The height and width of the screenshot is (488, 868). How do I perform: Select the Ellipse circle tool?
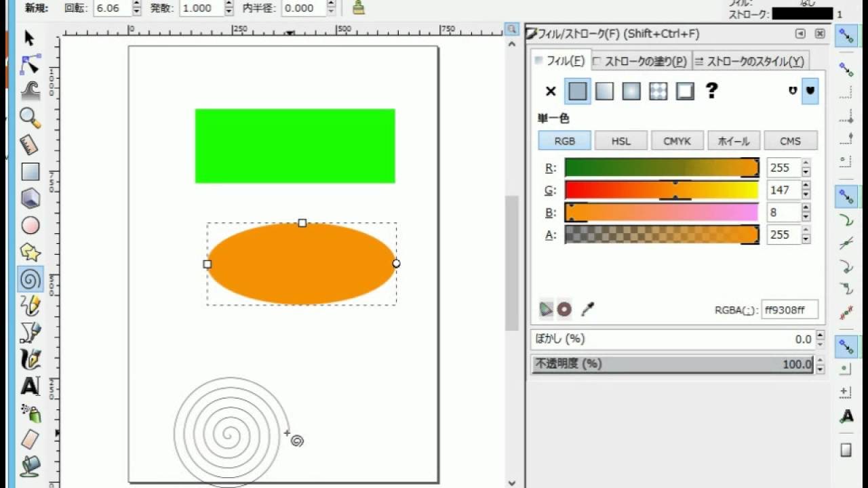31,225
